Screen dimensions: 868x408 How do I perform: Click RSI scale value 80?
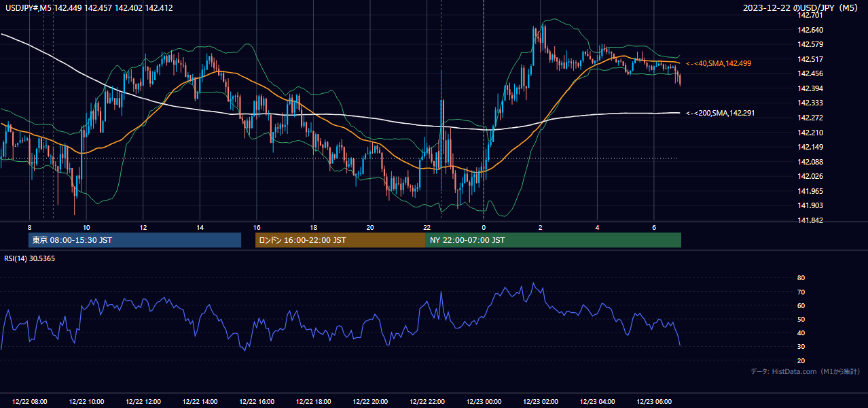[801, 278]
